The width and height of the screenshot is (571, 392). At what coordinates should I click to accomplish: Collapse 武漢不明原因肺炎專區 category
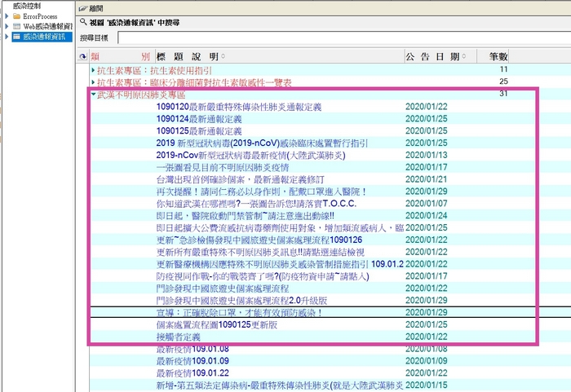pyautogui.click(x=93, y=95)
